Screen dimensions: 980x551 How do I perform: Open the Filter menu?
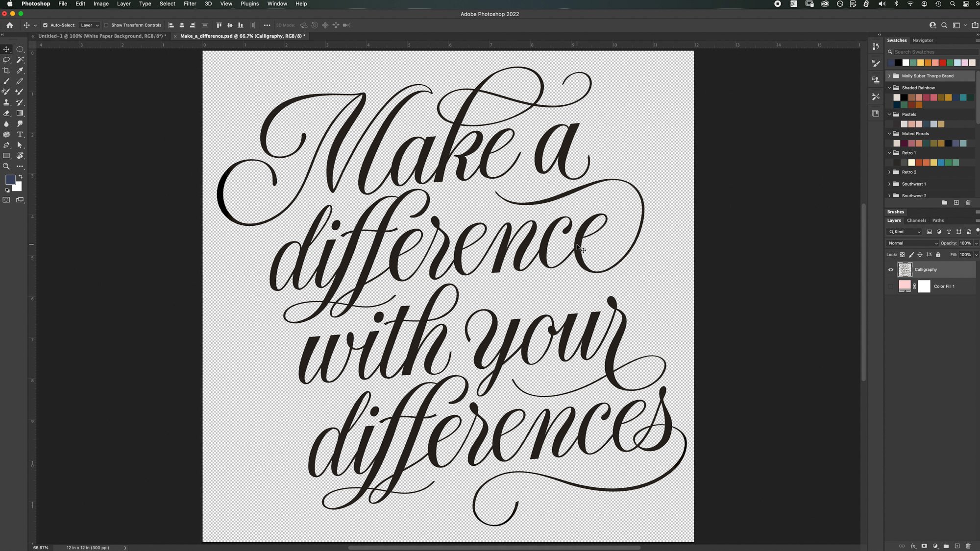coord(190,4)
